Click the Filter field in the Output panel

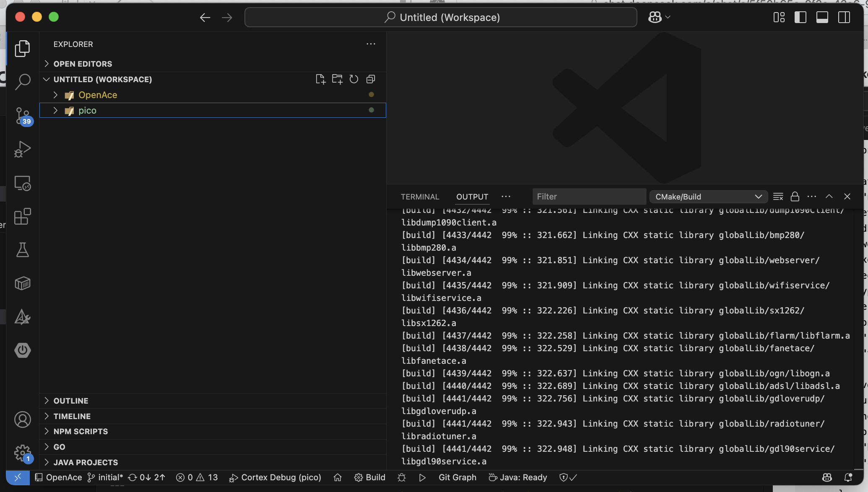589,196
